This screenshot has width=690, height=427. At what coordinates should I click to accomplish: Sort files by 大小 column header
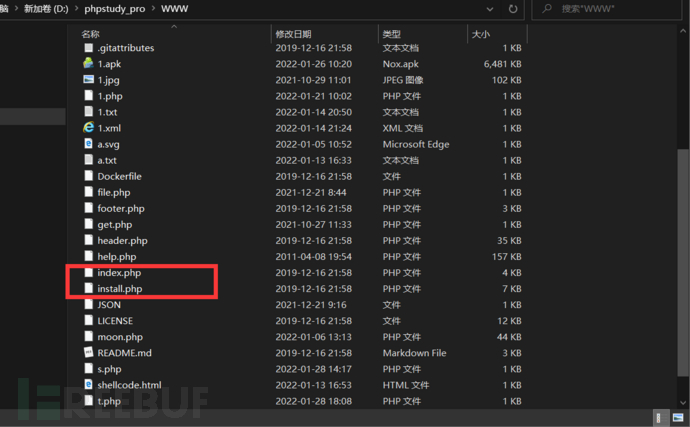[x=480, y=34]
